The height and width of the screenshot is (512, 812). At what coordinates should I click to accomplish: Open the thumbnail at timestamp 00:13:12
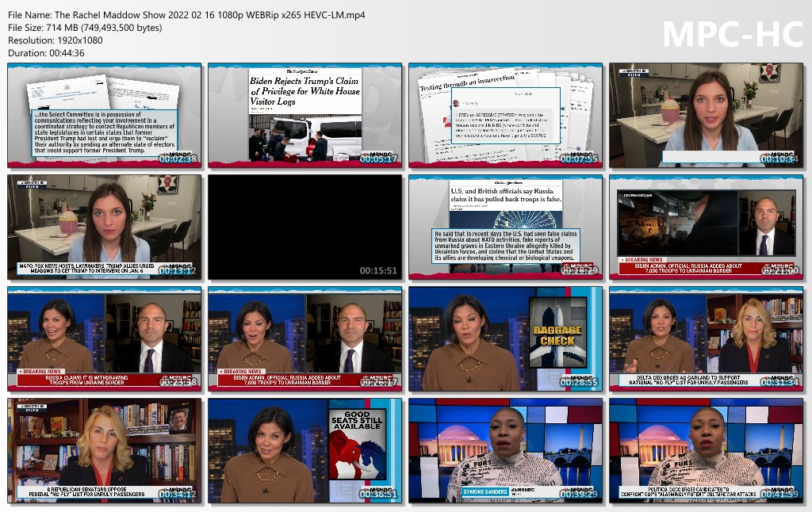coord(104,227)
